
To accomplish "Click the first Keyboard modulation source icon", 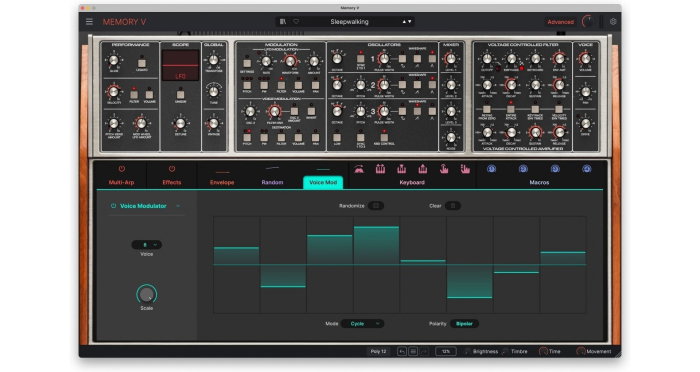I will click(359, 169).
